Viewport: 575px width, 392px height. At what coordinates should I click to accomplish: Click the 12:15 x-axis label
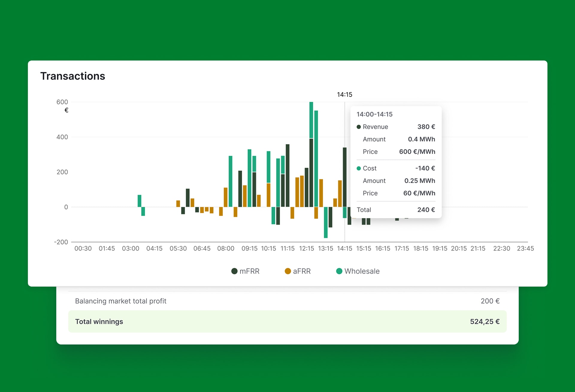(306, 248)
